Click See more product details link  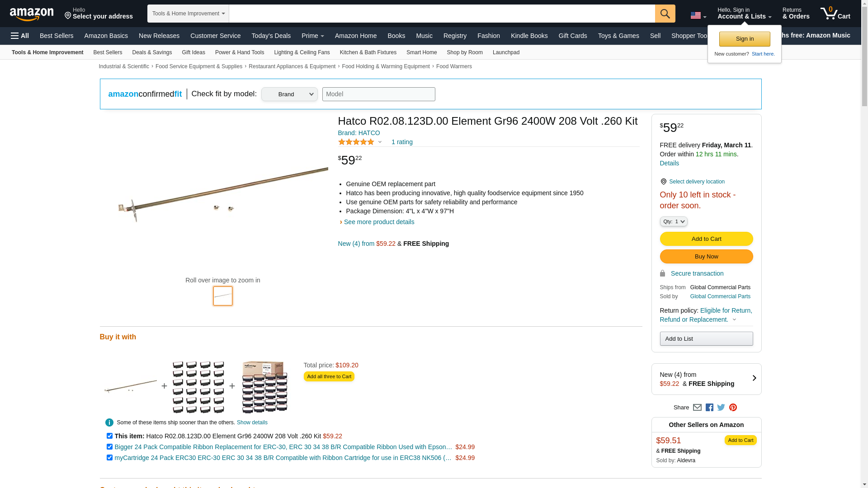click(x=379, y=222)
